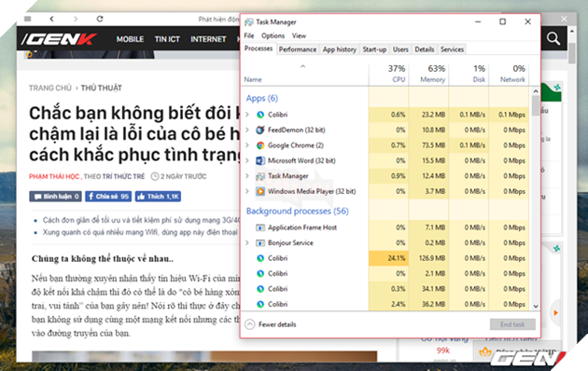Open the File menu in Task Manager

click(249, 35)
